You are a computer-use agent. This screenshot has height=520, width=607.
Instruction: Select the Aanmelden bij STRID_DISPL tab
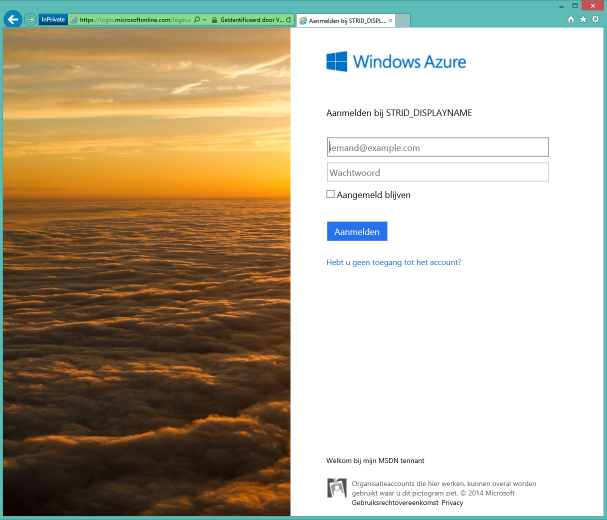point(340,19)
